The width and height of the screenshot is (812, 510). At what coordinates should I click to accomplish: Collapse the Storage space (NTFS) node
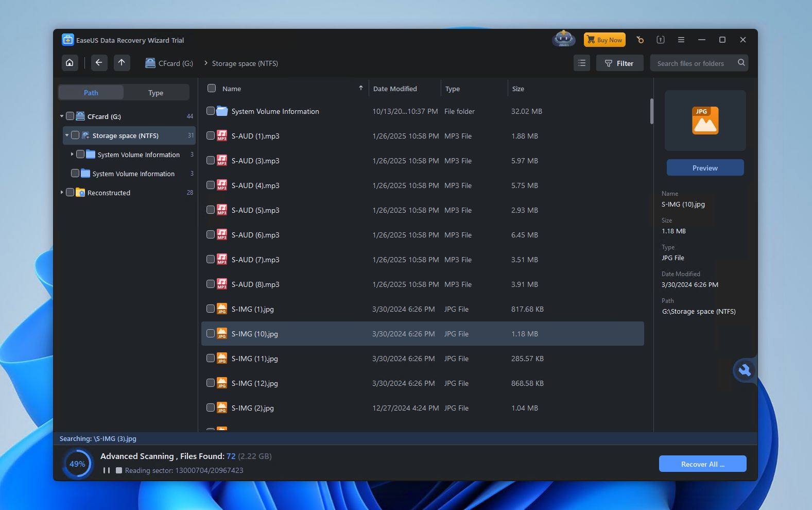tap(67, 135)
